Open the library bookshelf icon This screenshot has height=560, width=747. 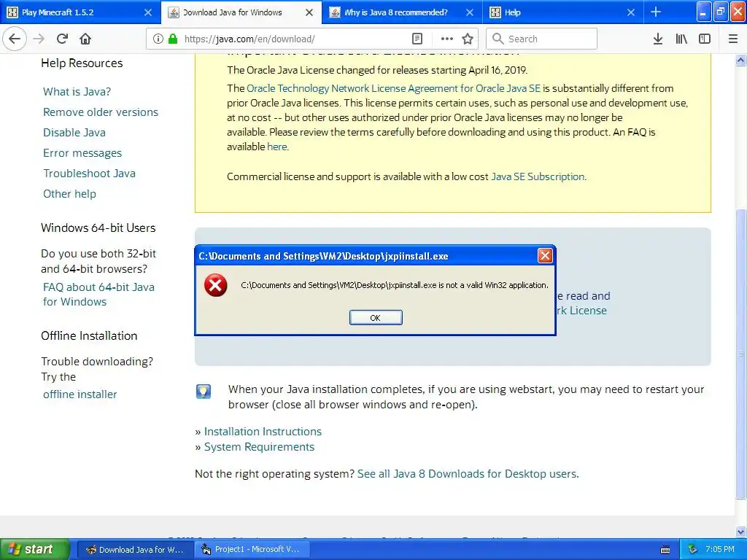[681, 39]
